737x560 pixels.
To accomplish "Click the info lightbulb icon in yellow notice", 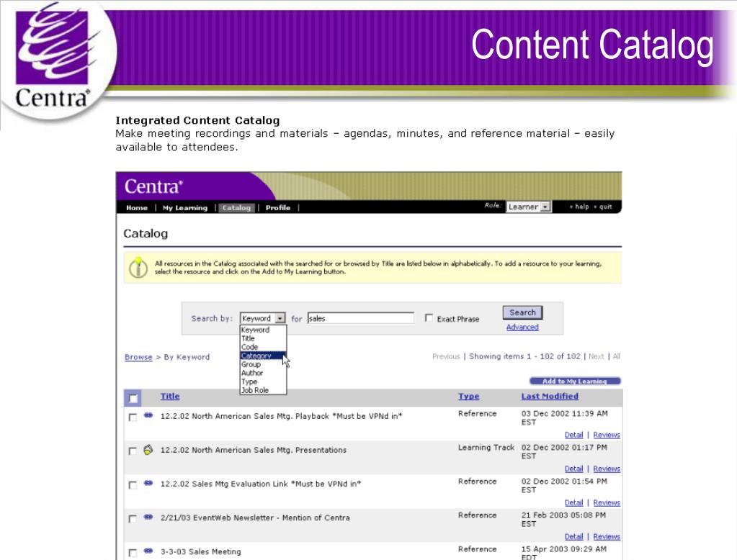I will click(x=138, y=267).
